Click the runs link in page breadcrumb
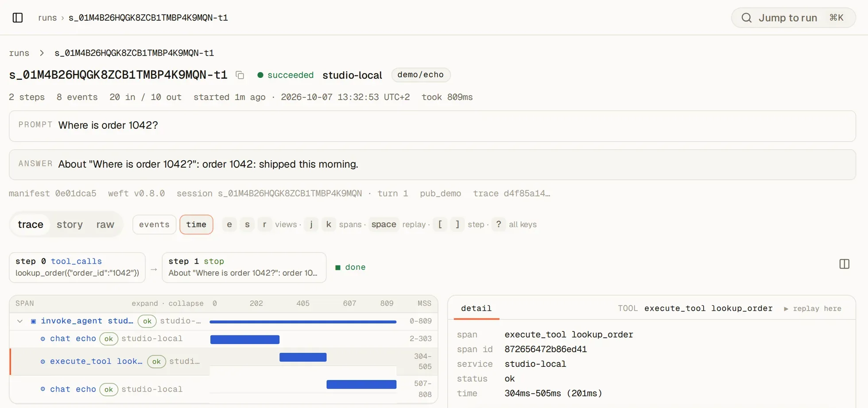This screenshot has height=408, width=868. point(19,53)
